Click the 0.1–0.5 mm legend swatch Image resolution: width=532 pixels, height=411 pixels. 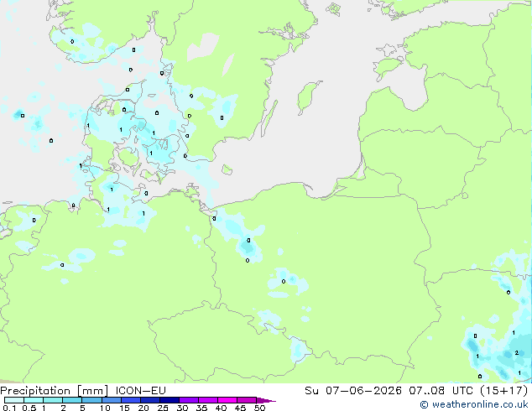click(14, 400)
